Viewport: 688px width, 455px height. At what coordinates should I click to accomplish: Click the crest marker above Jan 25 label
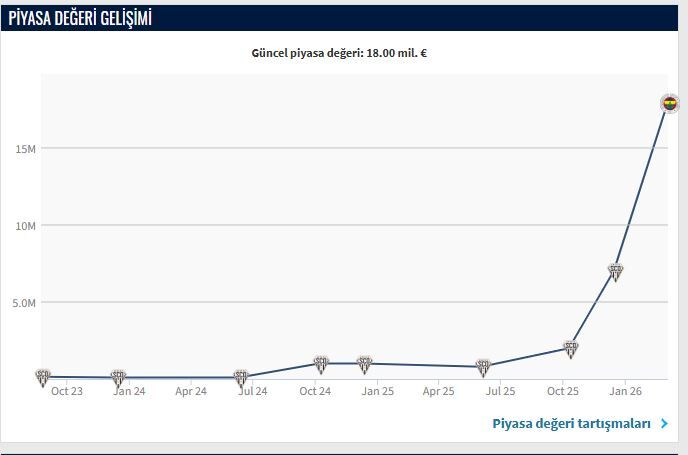pos(365,363)
